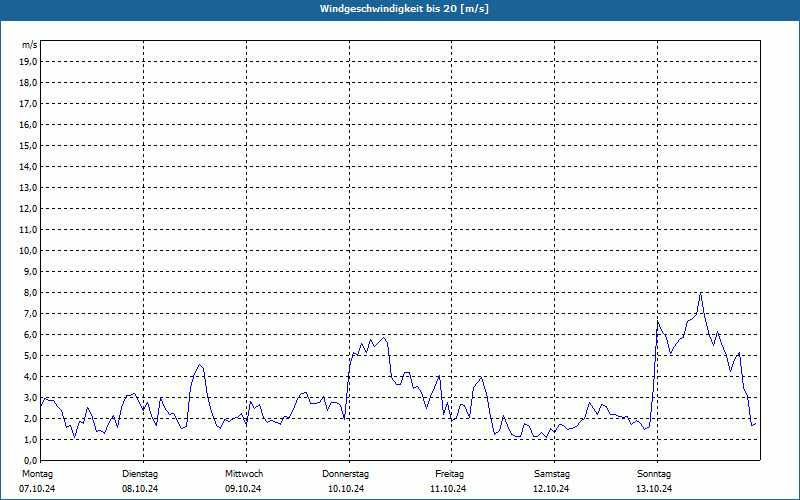Viewport: 800px width, 500px height.
Task: Click the 'Mittwoch' day label
Action: [244, 474]
